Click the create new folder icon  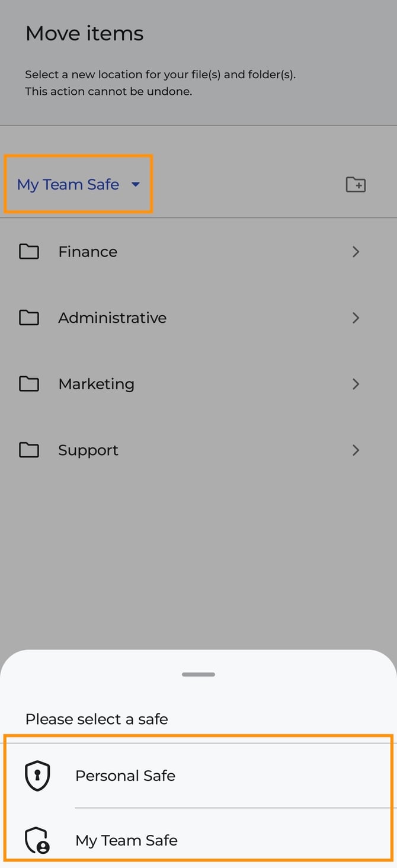point(356,185)
